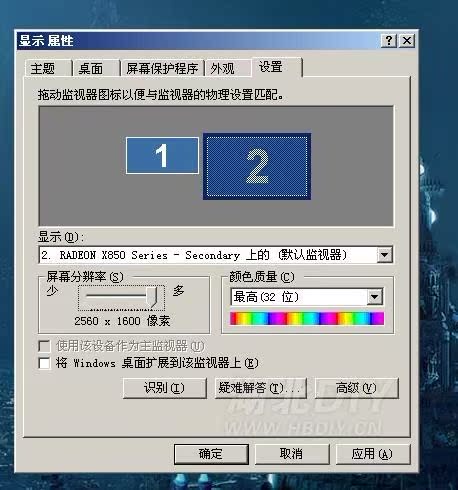Expand the 颜色质量 dropdown arrow
458x490 pixels.
tap(375, 297)
